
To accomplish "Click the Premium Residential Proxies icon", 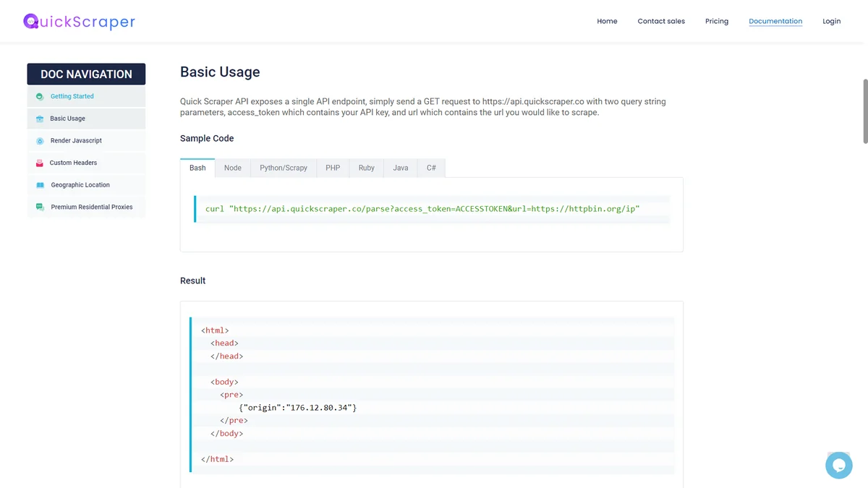I will pos(40,207).
